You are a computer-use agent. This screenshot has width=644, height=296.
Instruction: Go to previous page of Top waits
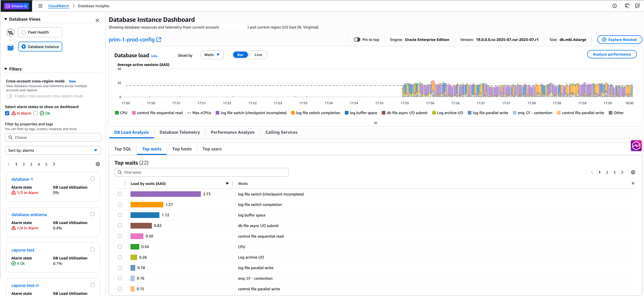[x=592, y=172]
